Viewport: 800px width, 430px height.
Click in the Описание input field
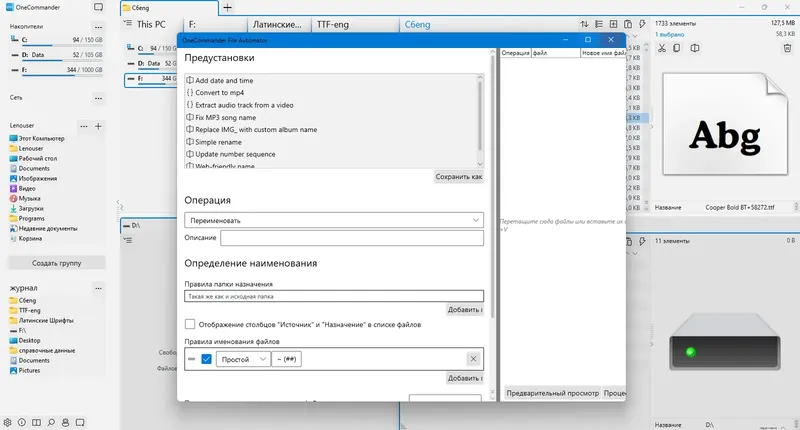pyautogui.click(x=352, y=238)
